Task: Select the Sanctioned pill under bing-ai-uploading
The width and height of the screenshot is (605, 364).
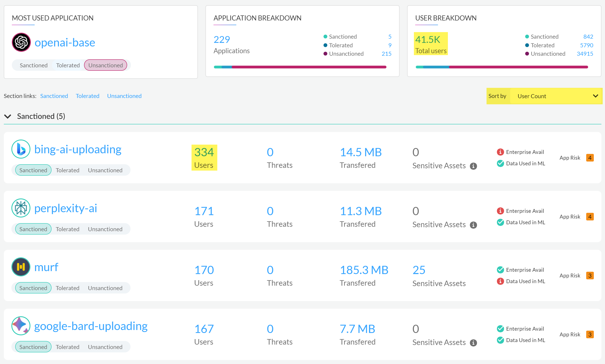Action: click(x=33, y=170)
